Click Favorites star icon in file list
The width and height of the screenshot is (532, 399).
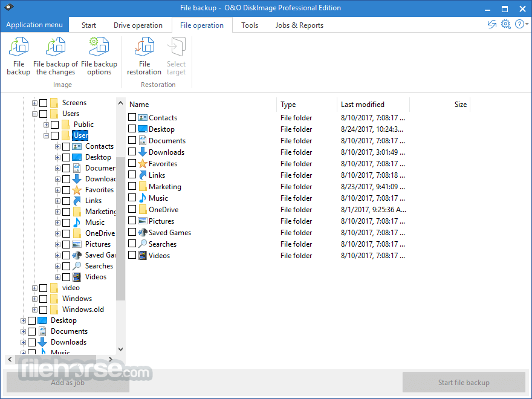(x=143, y=164)
